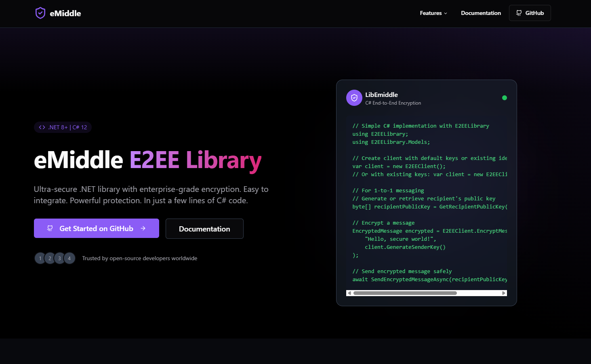
Task: Click the contributor avatar labeled 4
Action: [x=69, y=258]
